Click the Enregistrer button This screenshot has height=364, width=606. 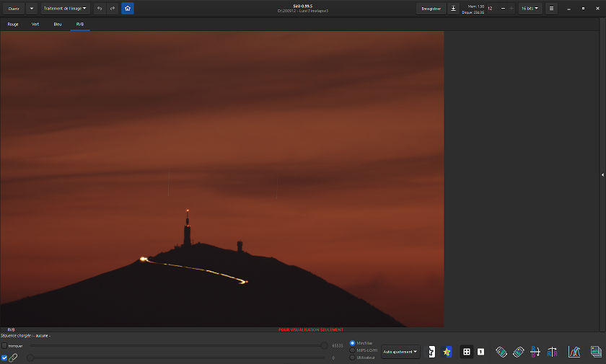click(431, 9)
